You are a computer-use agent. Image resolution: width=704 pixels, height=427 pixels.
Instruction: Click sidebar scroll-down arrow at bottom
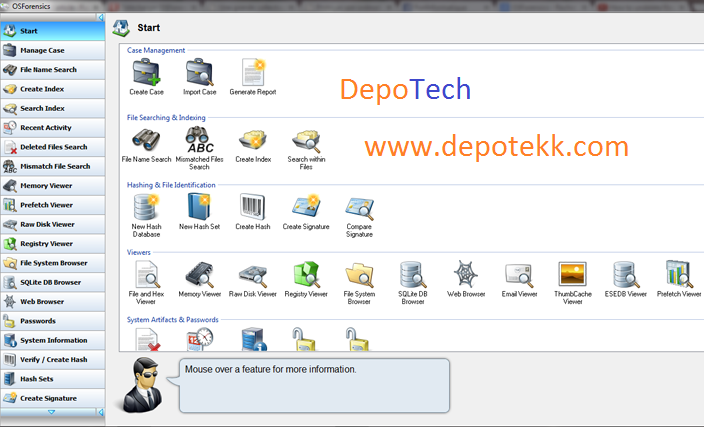51,412
